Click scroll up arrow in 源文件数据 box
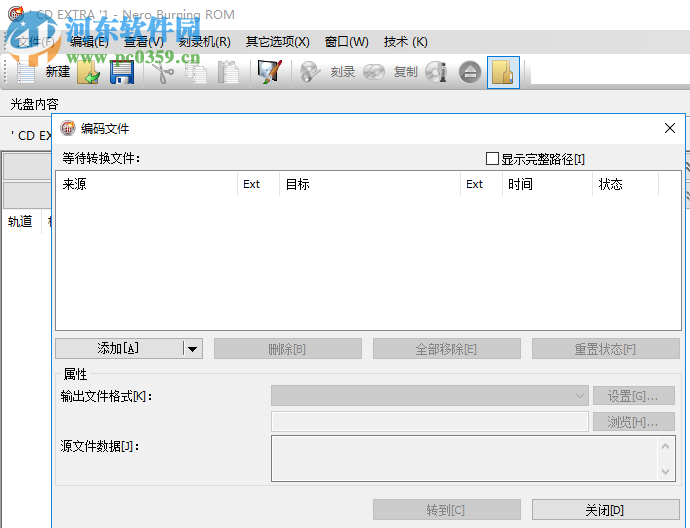 click(665, 446)
